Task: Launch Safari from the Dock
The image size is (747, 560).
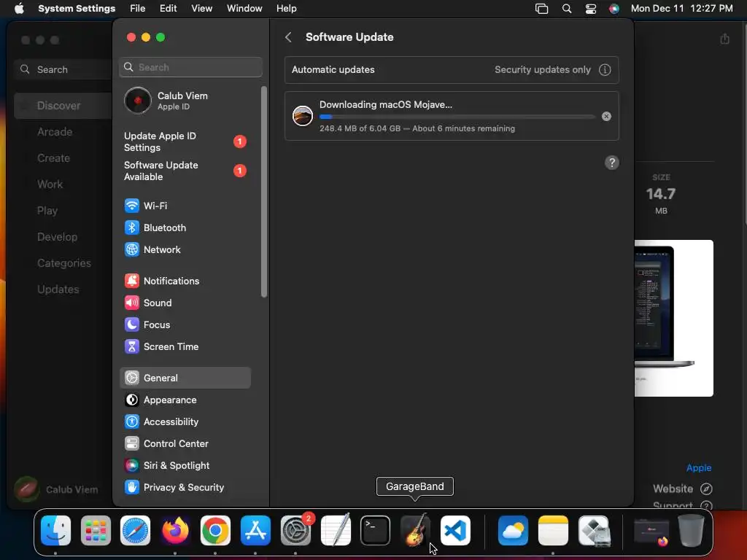Action: pos(135,531)
